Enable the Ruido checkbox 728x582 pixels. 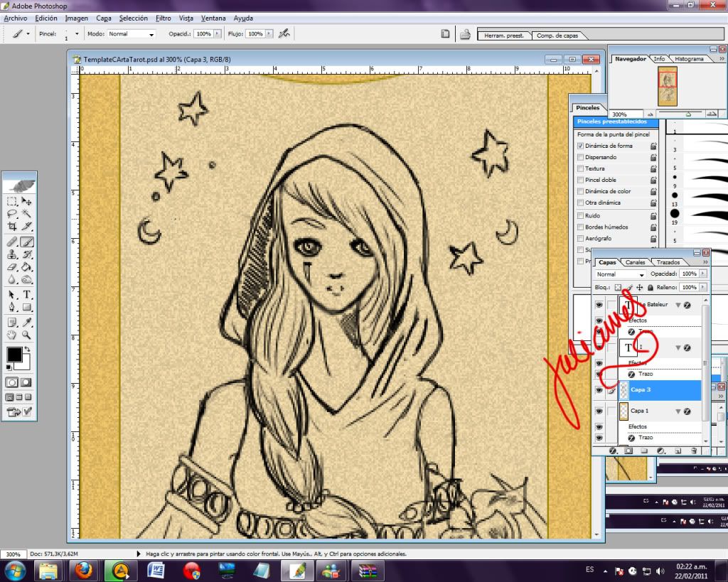coord(580,216)
